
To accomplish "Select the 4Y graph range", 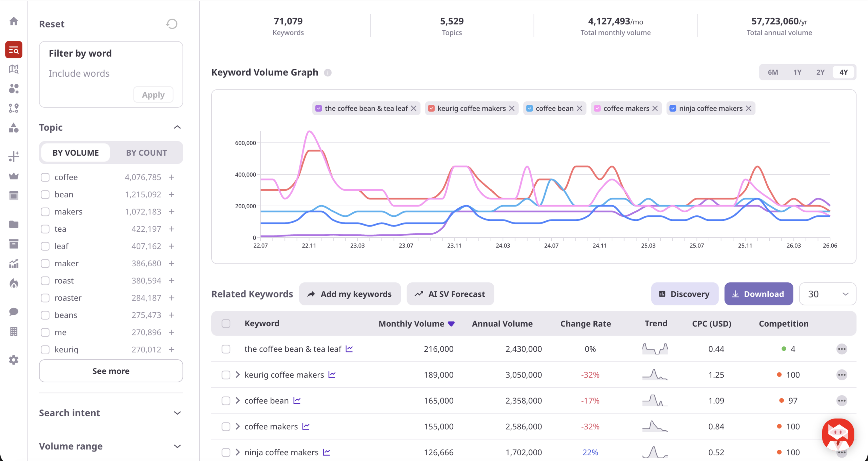I will pyautogui.click(x=843, y=72).
